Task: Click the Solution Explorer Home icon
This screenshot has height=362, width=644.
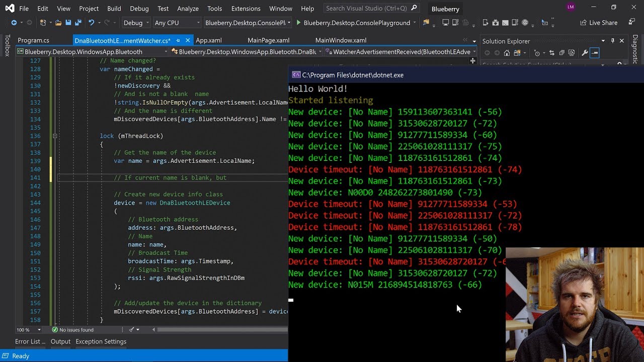Action: [507, 53]
